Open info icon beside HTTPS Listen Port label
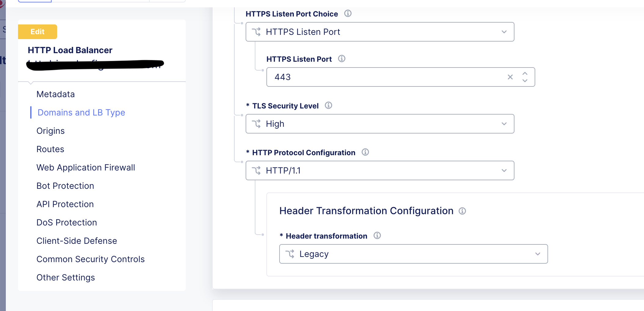Viewport: 644px width, 311px height. click(x=342, y=59)
